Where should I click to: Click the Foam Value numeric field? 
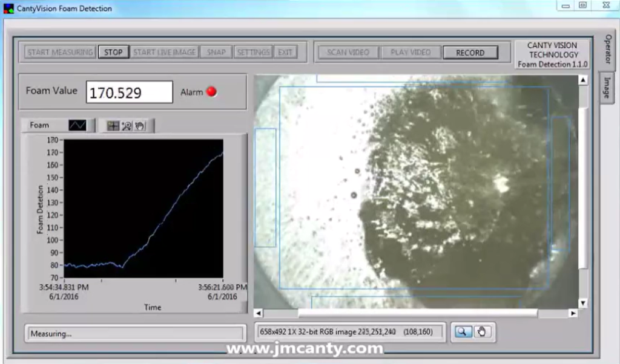(x=129, y=93)
